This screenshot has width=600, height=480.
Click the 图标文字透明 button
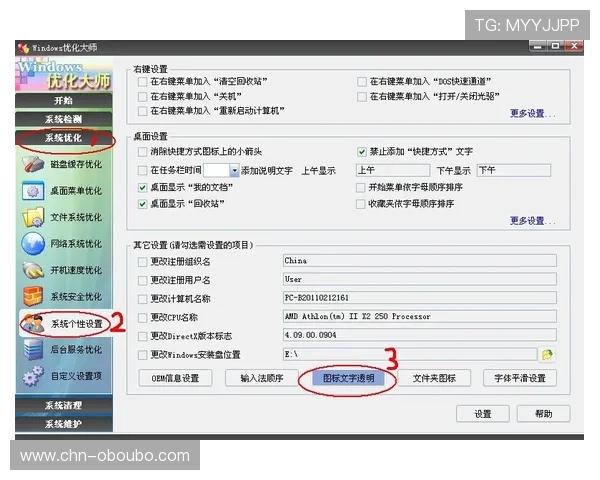tap(348, 378)
